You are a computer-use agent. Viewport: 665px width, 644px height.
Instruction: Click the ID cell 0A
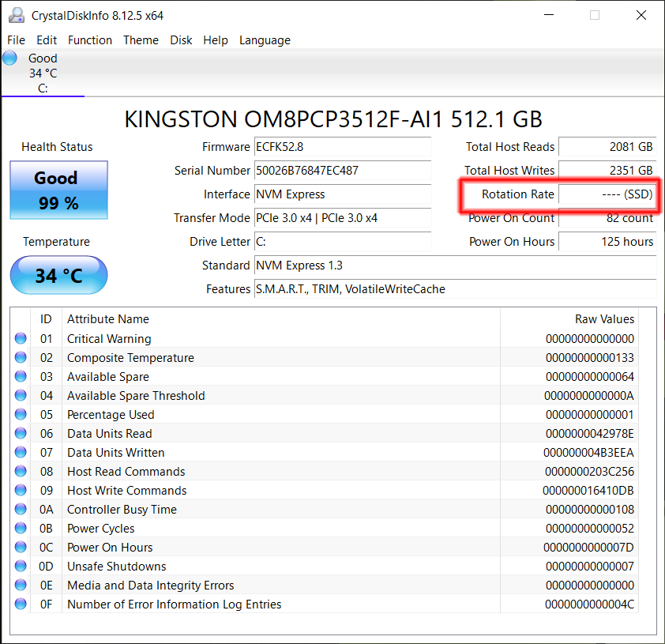pos(47,509)
